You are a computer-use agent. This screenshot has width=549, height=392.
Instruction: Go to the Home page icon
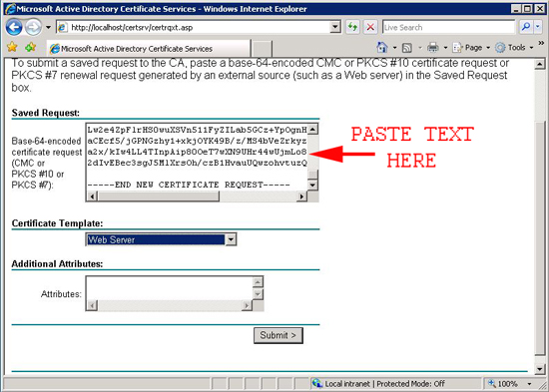click(x=382, y=47)
